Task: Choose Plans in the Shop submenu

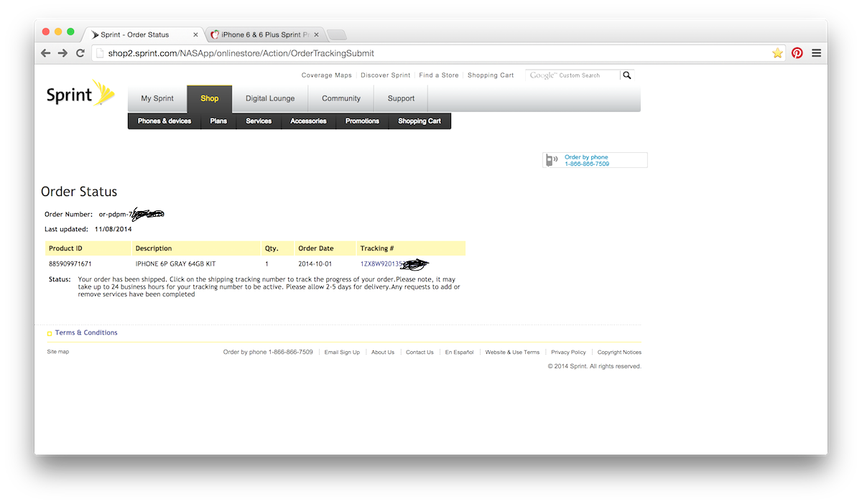Action: point(218,121)
